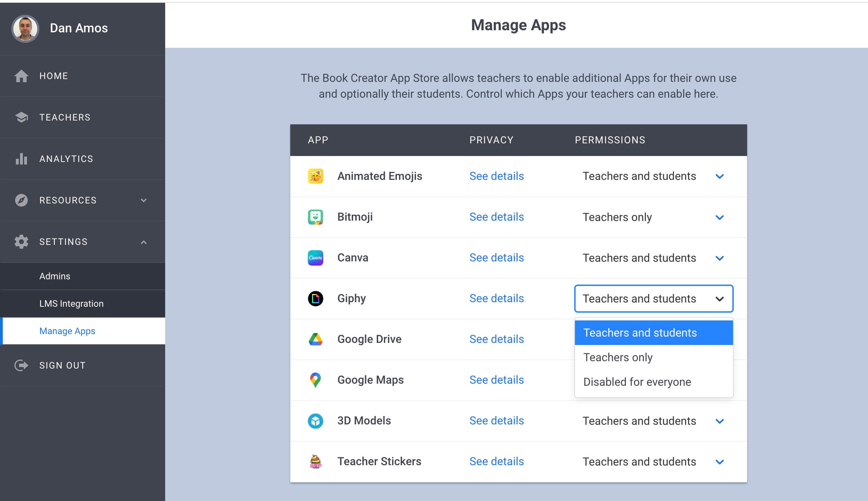This screenshot has width=868, height=501.
Task: Choose 'Teachers only' option in list
Action: (x=654, y=357)
